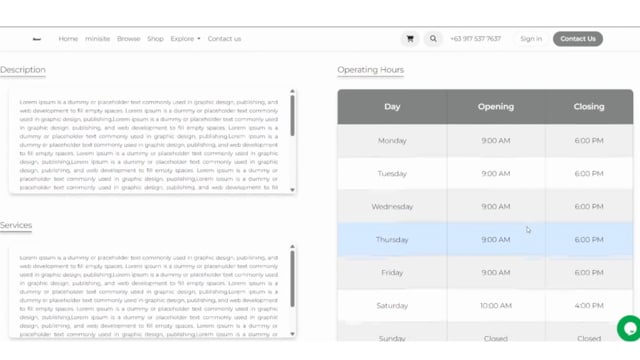Open the minisite menu item

click(98, 39)
